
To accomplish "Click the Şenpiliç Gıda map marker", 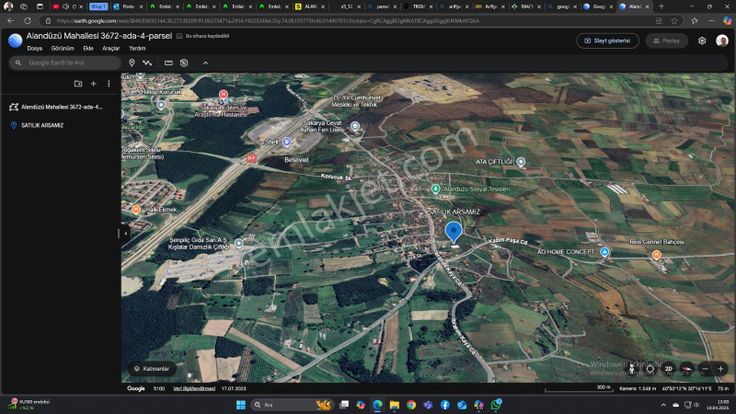I will pos(239,243).
